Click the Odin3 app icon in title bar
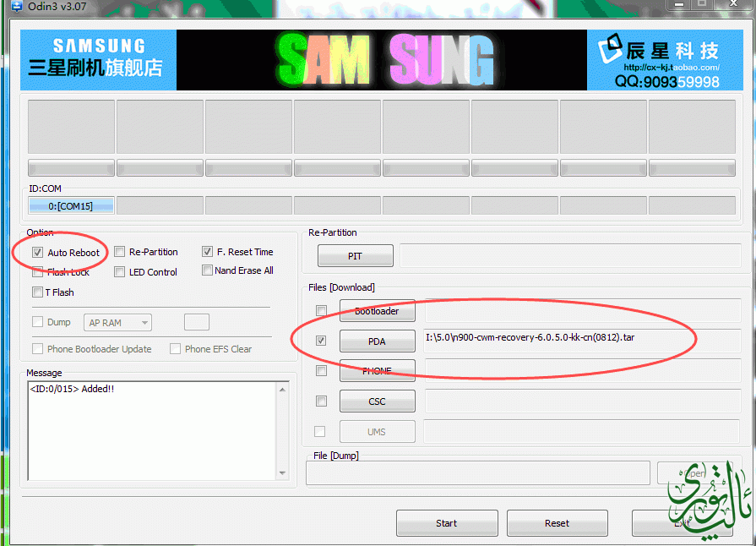The height and width of the screenshot is (546, 756). (x=16, y=6)
